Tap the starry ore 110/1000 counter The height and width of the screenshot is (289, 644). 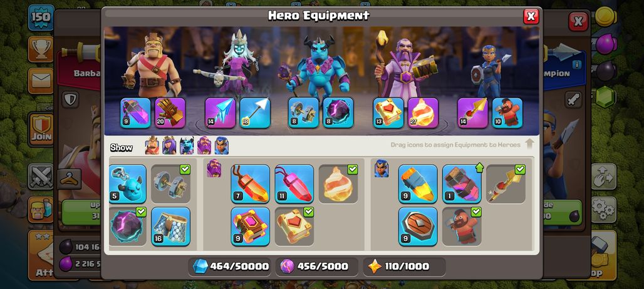coord(405,266)
